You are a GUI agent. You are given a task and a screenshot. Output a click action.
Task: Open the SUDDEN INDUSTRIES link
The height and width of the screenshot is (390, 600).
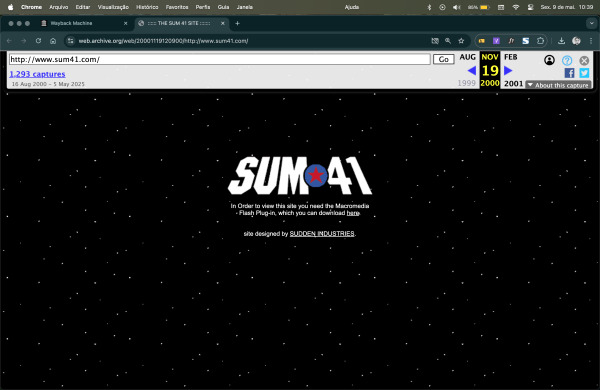point(322,233)
